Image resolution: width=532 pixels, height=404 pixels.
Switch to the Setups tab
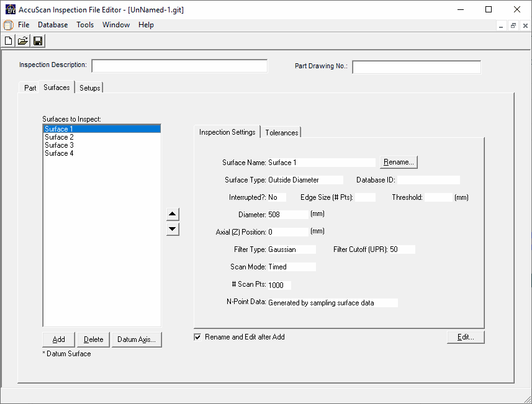90,88
